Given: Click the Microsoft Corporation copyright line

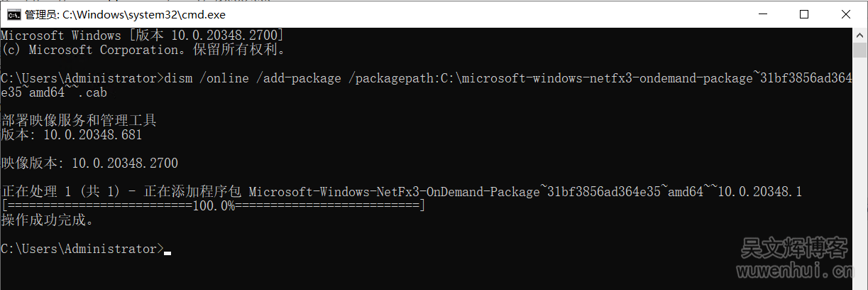Looking at the screenshot, I should coord(142,50).
